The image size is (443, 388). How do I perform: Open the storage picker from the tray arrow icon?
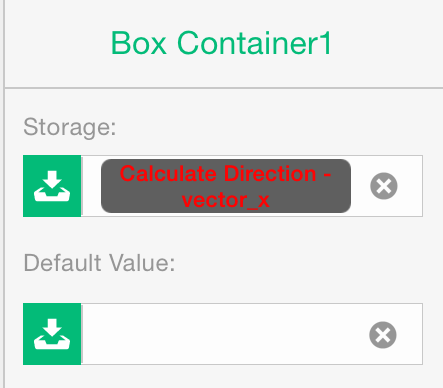pyautogui.click(x=52, y=186)
